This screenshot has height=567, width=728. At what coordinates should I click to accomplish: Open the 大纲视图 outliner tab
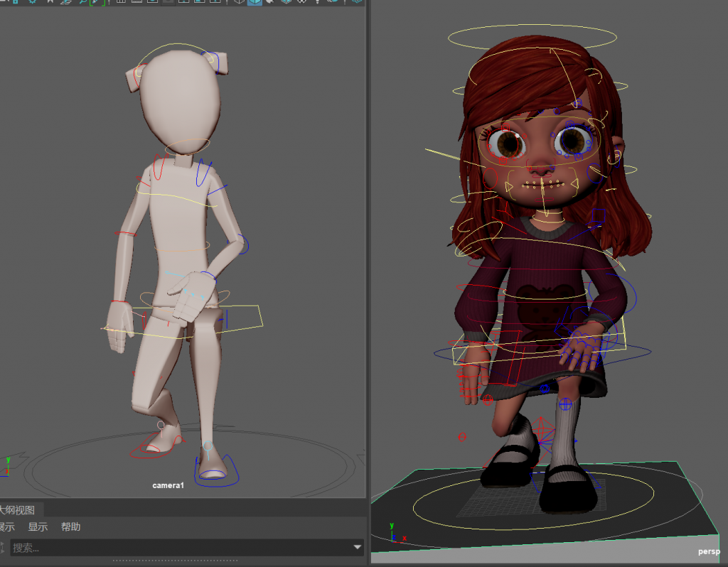click(x=18, y=510)
